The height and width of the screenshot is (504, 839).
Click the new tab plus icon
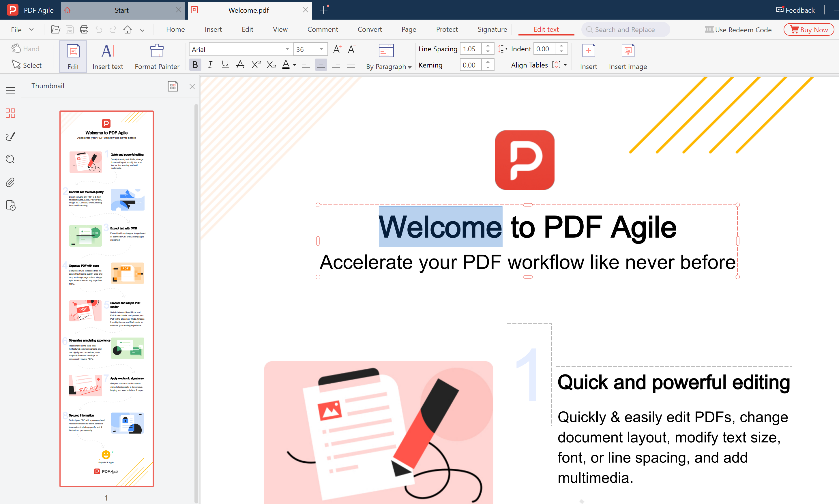(x=324, y=10)
